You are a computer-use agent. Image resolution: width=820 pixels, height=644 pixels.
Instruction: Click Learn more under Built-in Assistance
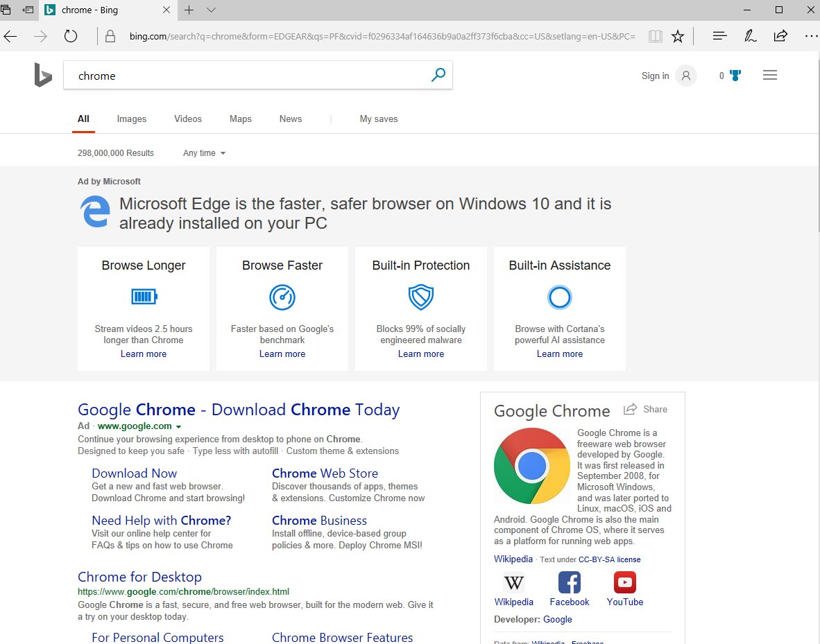click(560, 354)
